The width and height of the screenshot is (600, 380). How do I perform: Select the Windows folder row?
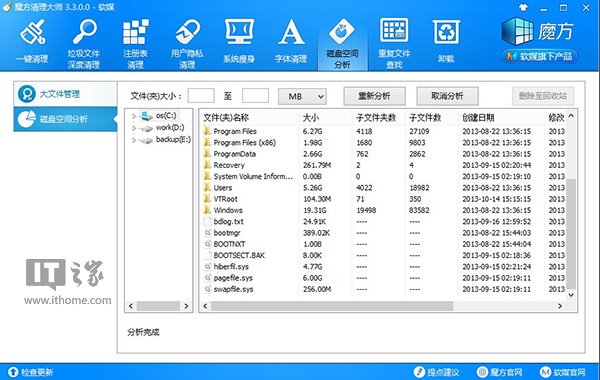click(x=383, y=210)
